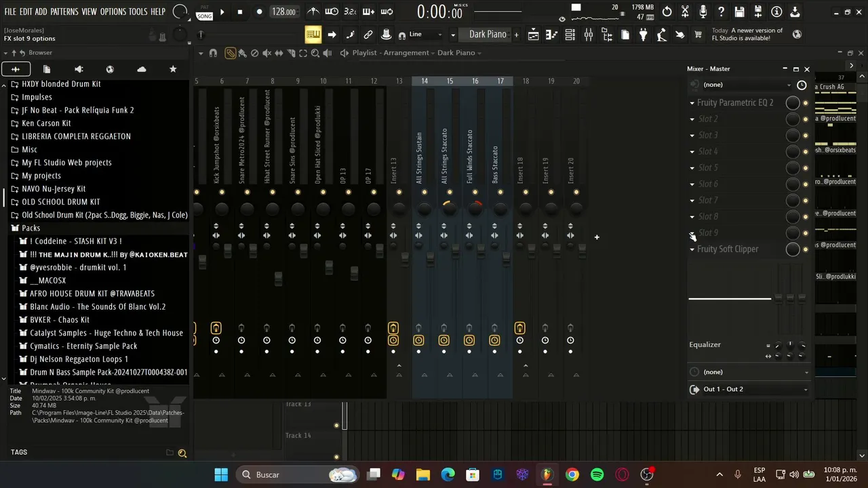The height and width of the screenshot is (488, 868).
Task: Open the playlist view icon
Action: [534, 35]
